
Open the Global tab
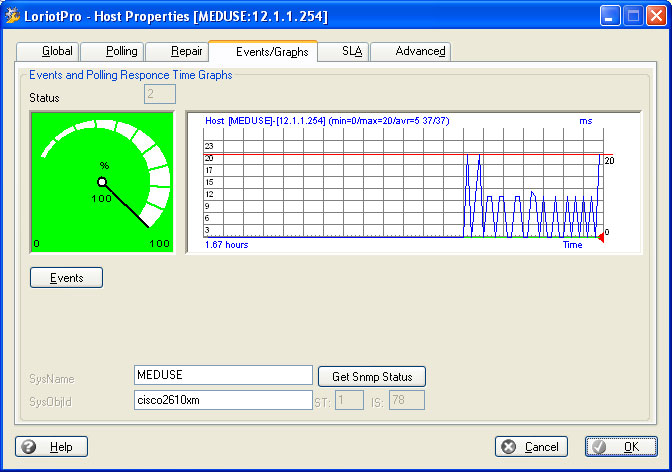click(48, 51)
